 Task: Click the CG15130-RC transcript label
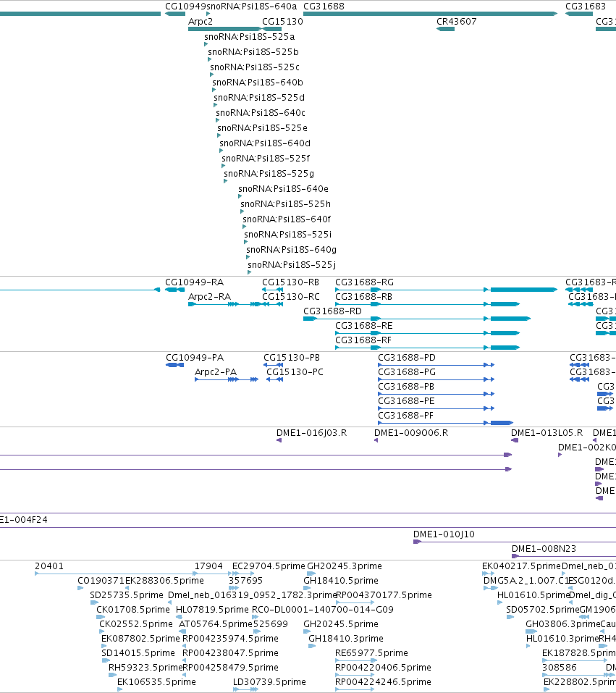291,297
